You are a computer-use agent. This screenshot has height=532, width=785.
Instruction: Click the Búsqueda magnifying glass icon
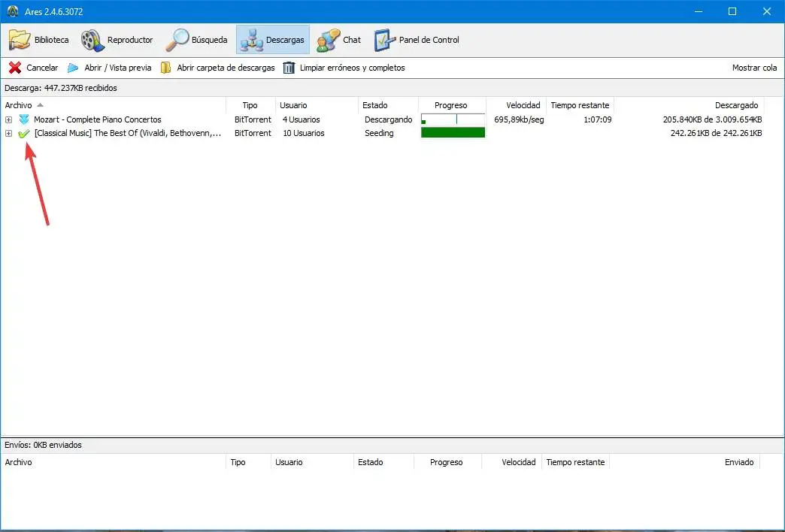pyautogui.click(x=177, y=40)
